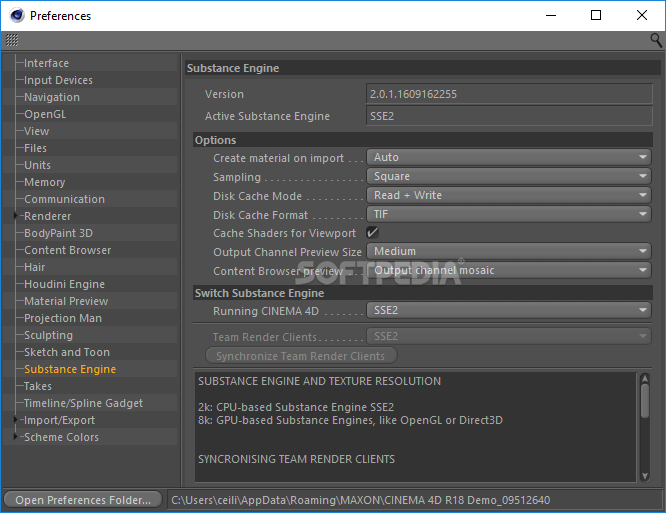Click Synchronize Team Render Clients button
The height and width of the screenshot is (513, 666).
301,355
